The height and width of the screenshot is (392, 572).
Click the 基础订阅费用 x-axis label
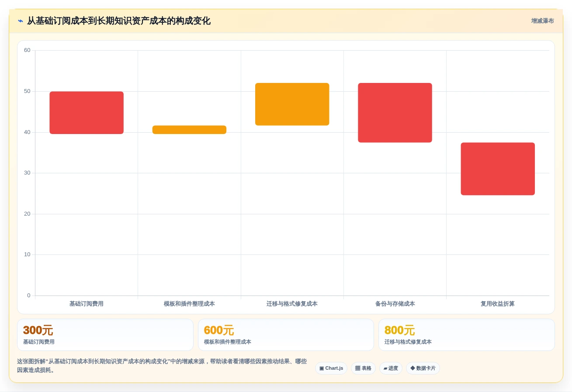(x=87, y=304)
